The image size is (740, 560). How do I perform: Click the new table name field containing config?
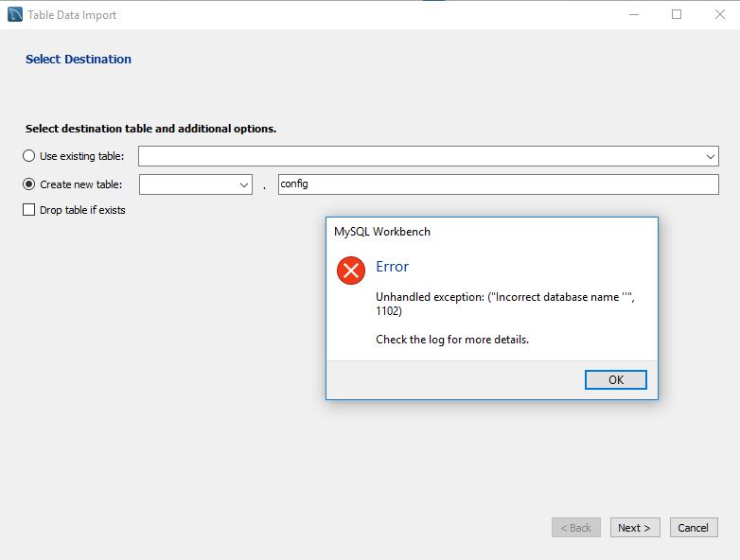(499, 184)
